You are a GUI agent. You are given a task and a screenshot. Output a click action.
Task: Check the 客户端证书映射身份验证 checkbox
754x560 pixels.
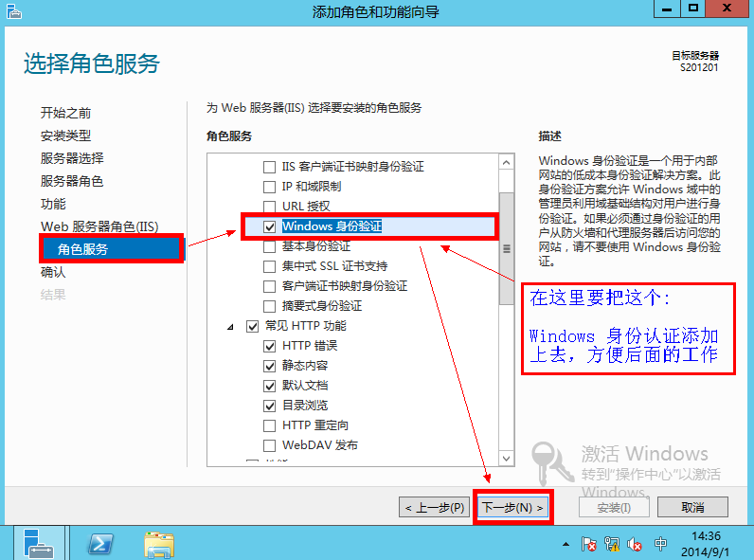269,286
